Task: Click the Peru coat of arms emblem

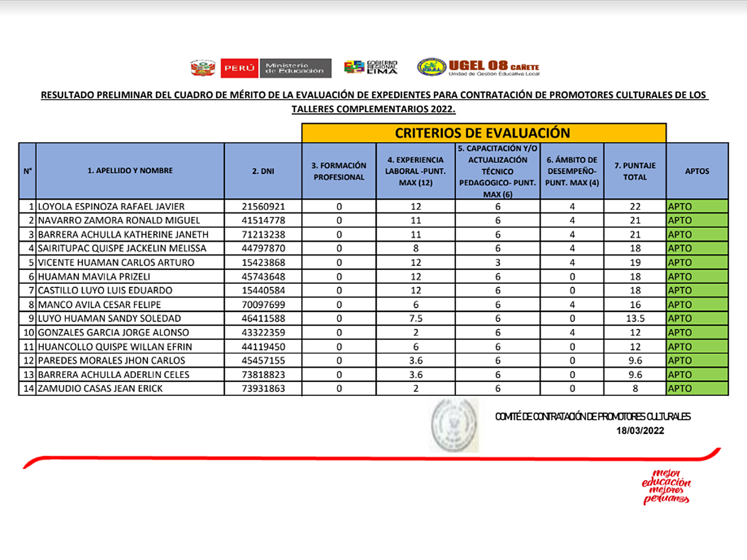Action: pos(203,68)
